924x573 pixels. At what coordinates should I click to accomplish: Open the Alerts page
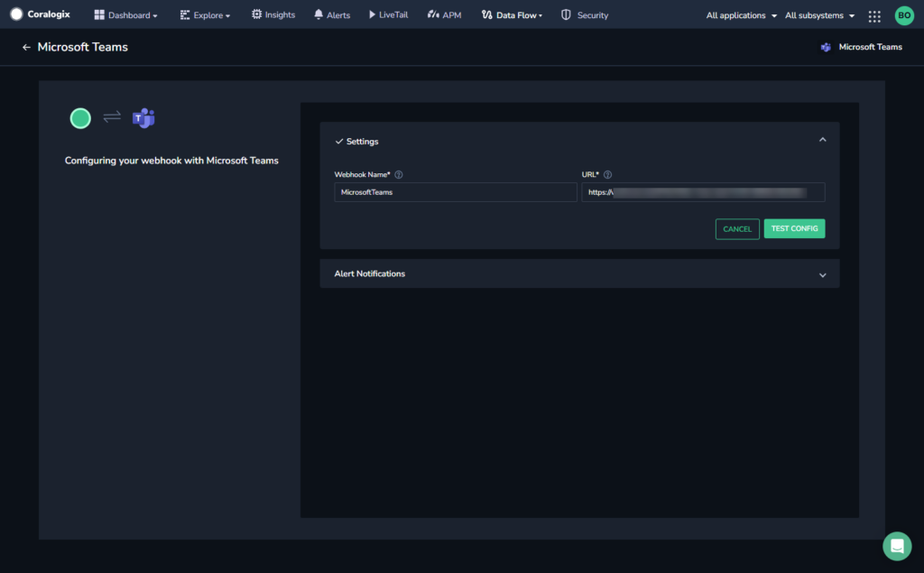pos(332,15)
